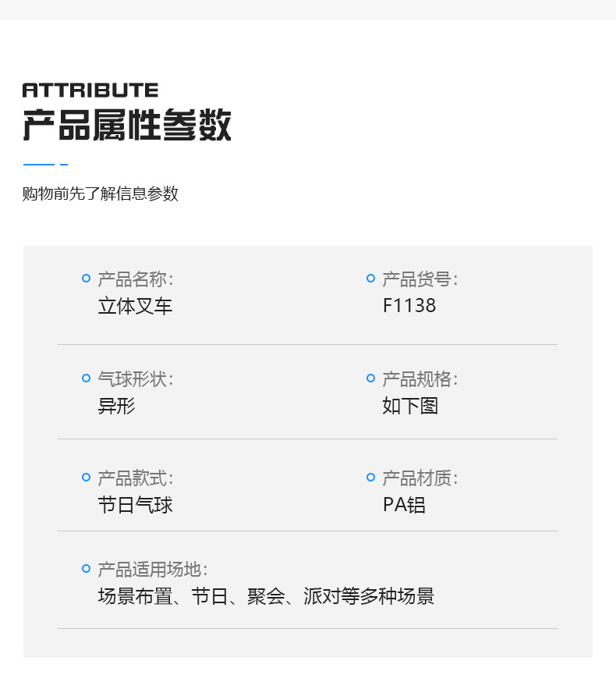The height and width of the screenshot is (675, 616).
Task: Click the 产品规格 label
Action: point(420,379)
